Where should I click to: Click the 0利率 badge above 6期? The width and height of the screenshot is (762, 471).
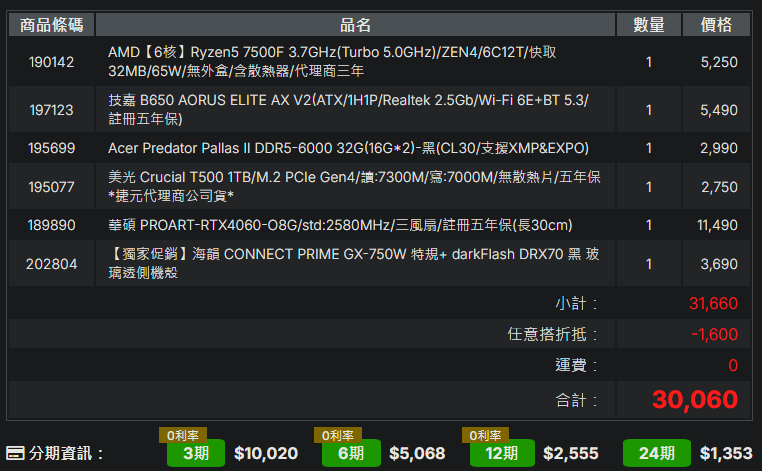point(338,435)
